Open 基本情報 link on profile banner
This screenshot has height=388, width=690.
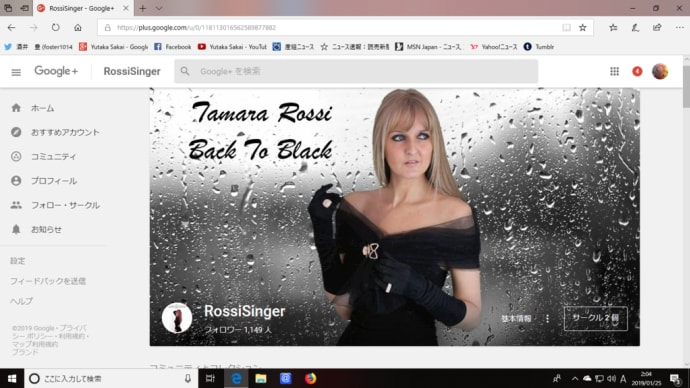[516, 318]
